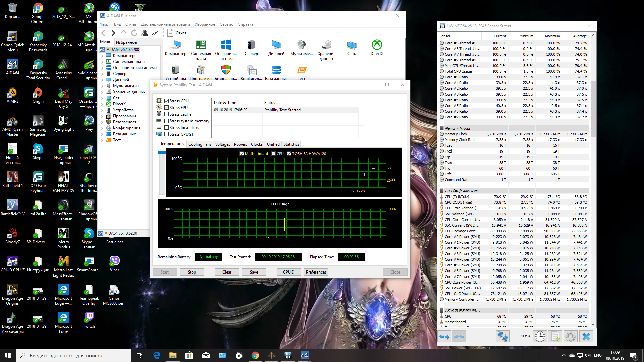Click the Preferences button
Viewport: 644px width, 362px height.
(316, 272)
